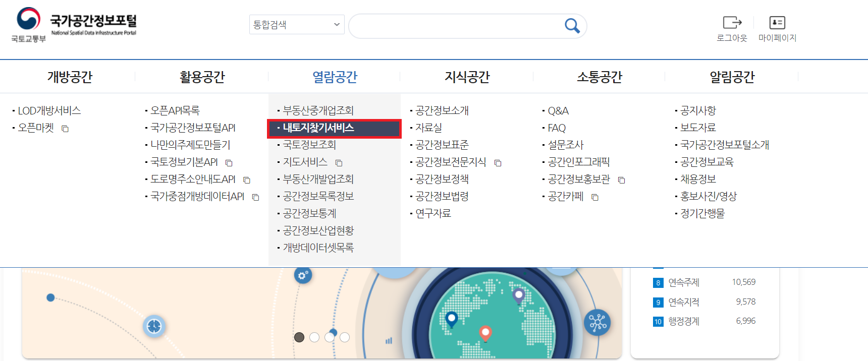Open 공간정보법령 link
The image size is (868, 361).
(442, 196)
